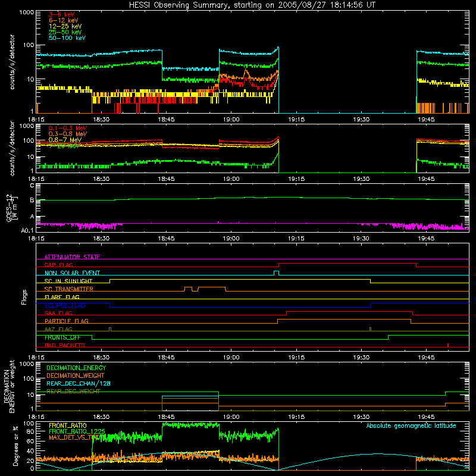Click the 0.1-0.3 MeV legend entry

[x=68, y=128]
